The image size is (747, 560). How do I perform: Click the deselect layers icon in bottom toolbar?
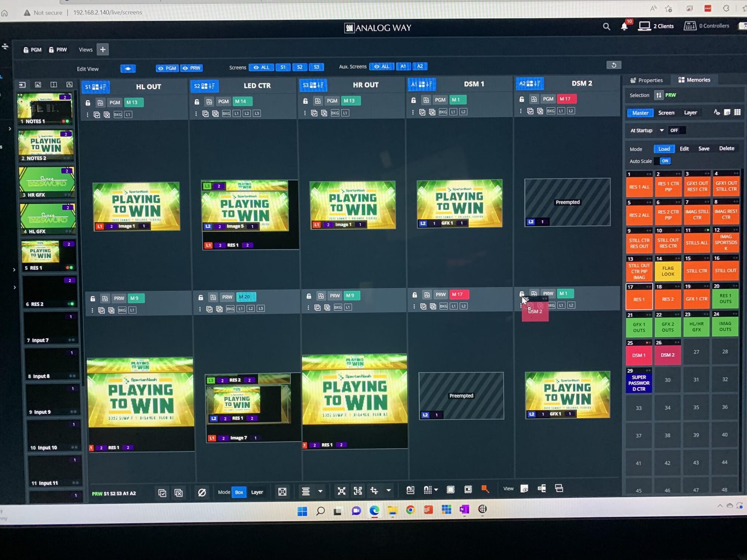(179, 493)
